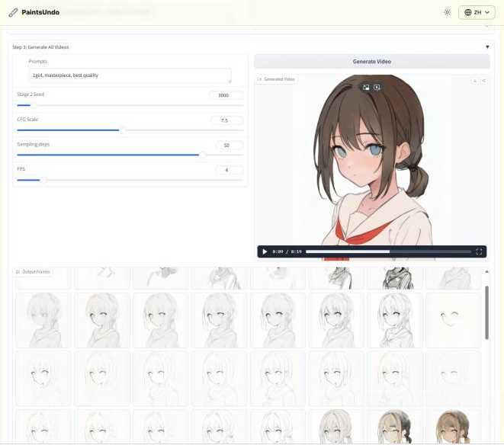Play the generated video
Image resolution: width=504 pixels, height=445 pixels.
point(265,251)
